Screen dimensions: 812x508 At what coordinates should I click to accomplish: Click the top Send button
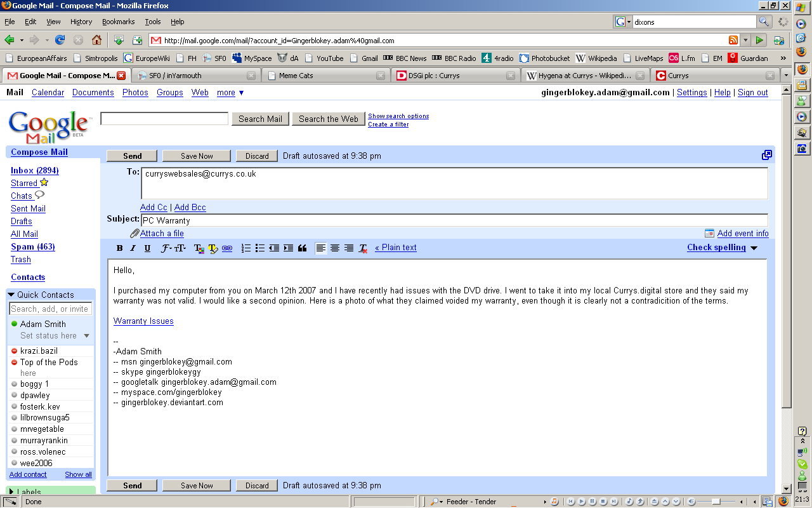pos(133,156)
